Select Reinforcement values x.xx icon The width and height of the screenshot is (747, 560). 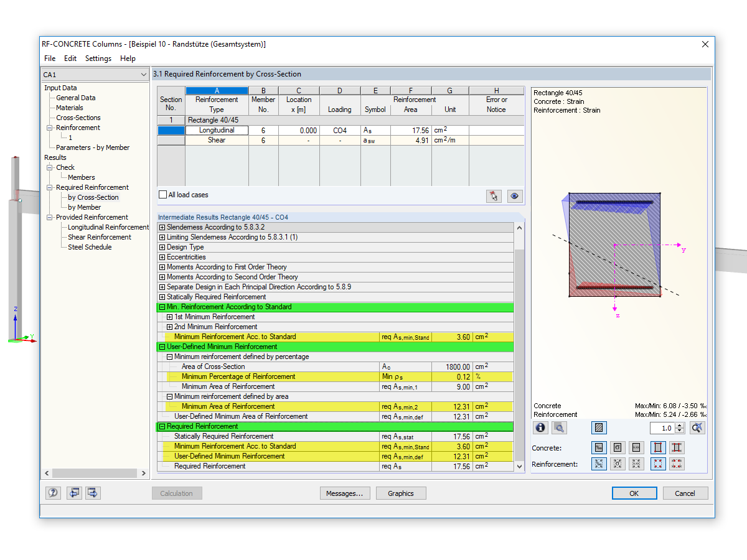click(636, 464)
